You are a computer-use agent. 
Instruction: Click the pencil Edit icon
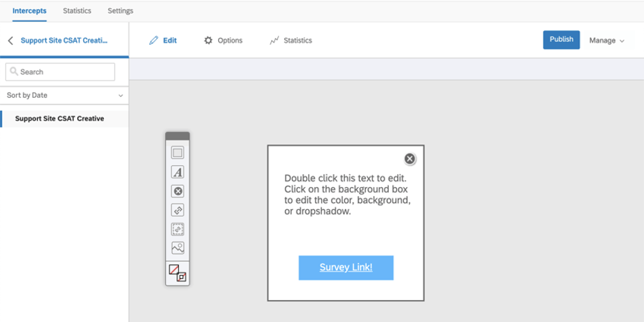coord(153,40)
